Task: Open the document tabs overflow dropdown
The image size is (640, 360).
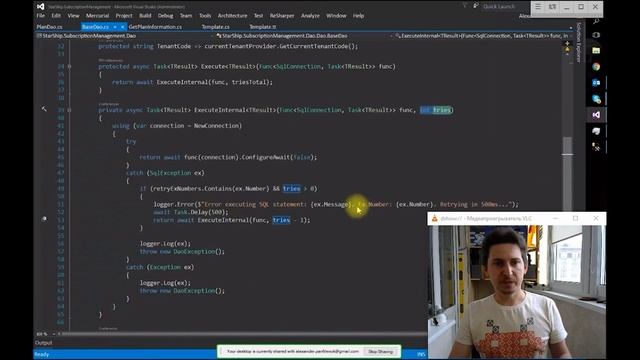Action: coord(571,27)
